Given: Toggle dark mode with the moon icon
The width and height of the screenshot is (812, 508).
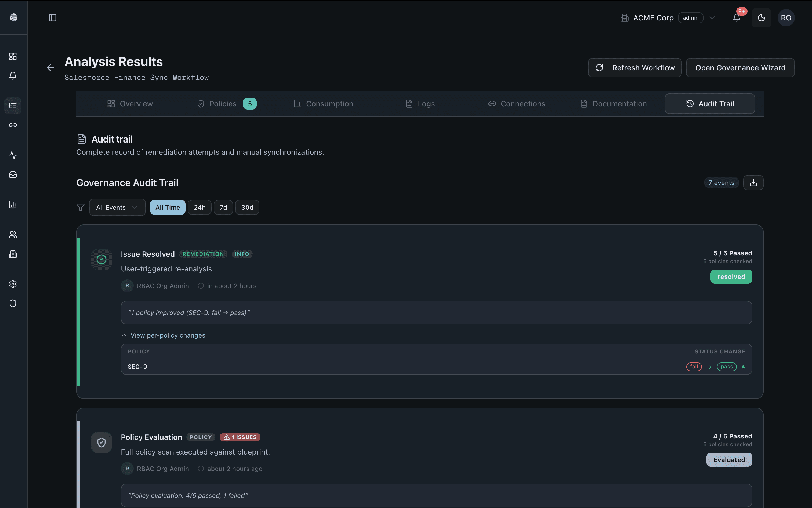Looking at the screenshot, I should [x=761, y=17].
